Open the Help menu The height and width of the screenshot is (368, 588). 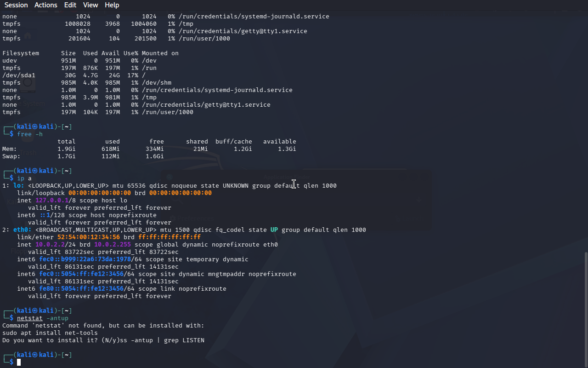point(112,5)
